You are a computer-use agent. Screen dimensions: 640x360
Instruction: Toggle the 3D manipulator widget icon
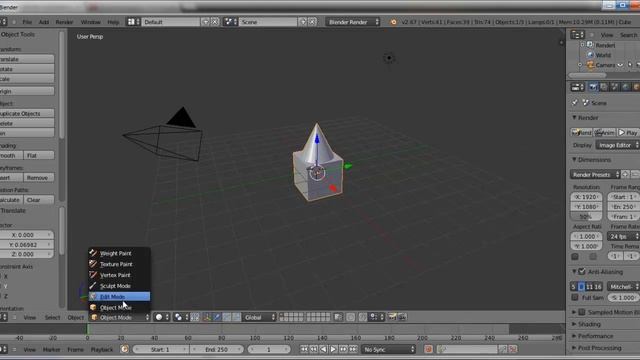coord(207,317)
